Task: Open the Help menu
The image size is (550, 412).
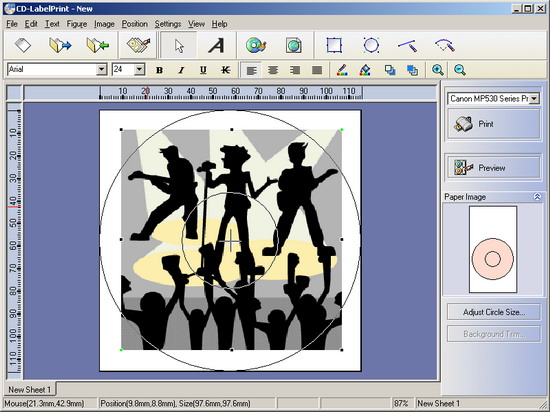Action: tap(220, 24)
